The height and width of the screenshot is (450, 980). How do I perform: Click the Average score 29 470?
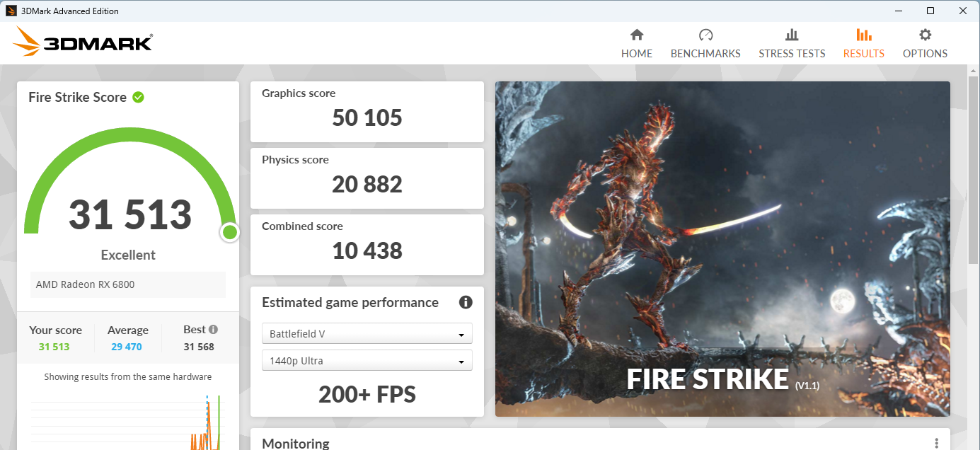click(x=127, y=347)
